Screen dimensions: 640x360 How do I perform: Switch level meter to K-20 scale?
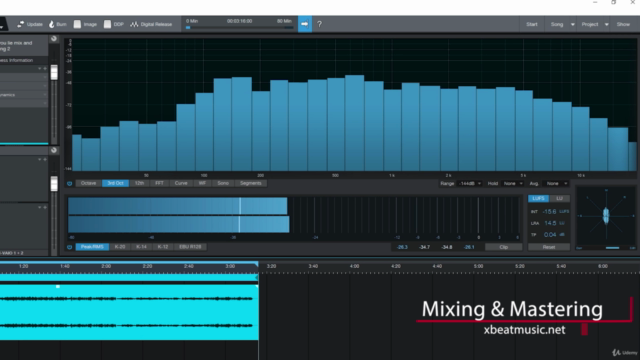click(120, 247)
